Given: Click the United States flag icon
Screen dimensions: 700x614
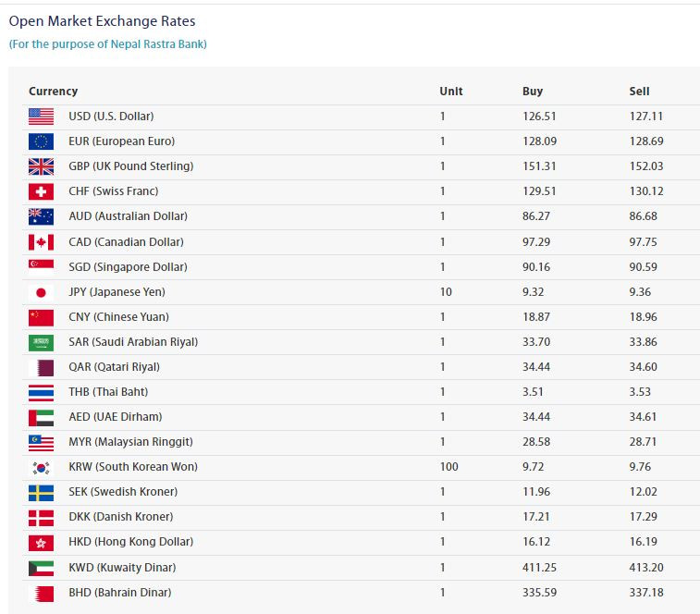Looking at the screenshot, I should click(41, 117).
